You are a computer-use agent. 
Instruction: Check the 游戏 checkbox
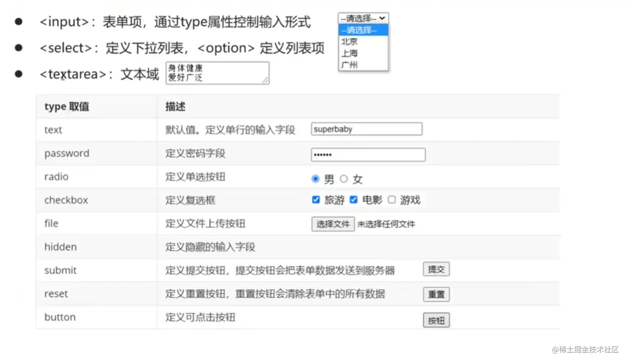click(391, 200)
